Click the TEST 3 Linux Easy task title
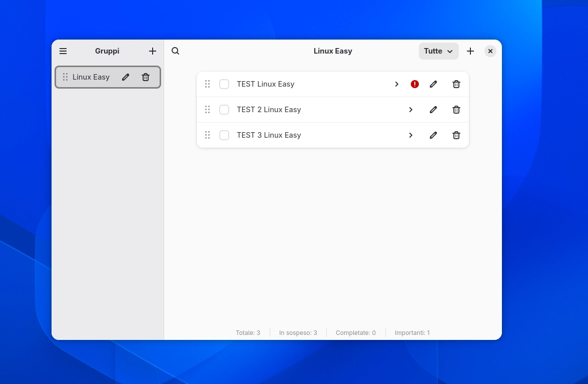 point(269,135)
